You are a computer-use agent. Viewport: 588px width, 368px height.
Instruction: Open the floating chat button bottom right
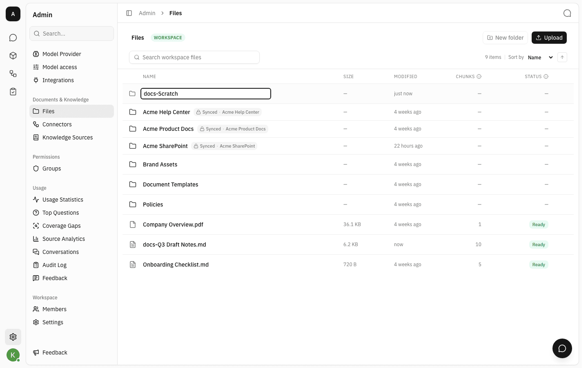(x=562, y=348)
